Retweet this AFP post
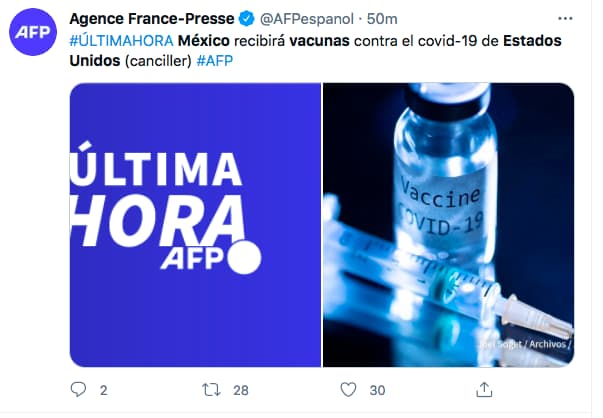Viewport: 603px width, 418px height. (x=211, y=388)
